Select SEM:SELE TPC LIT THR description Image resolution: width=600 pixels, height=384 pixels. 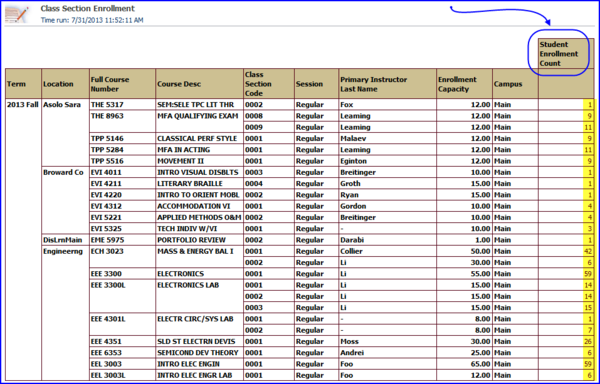195,105
